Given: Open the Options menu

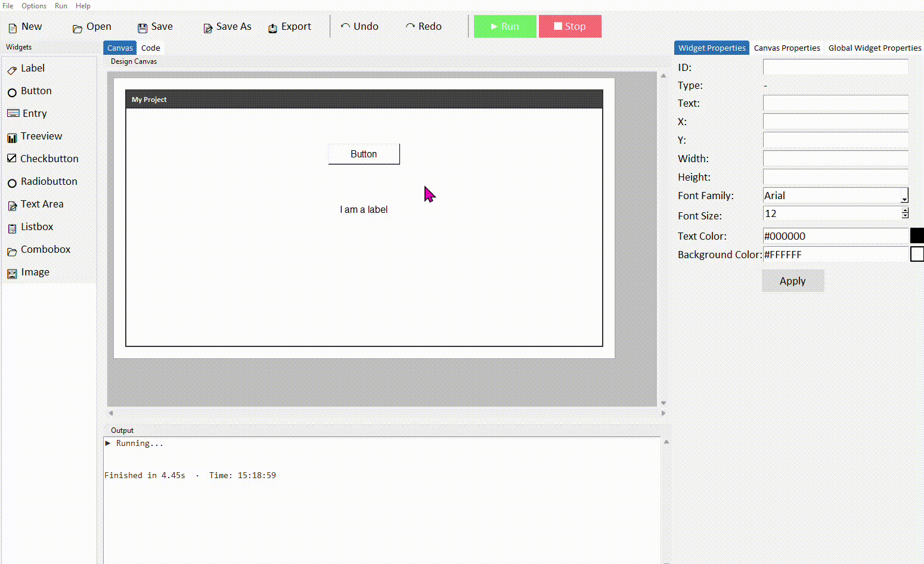Looking at the screenshot, I should (x=33, y=6).
